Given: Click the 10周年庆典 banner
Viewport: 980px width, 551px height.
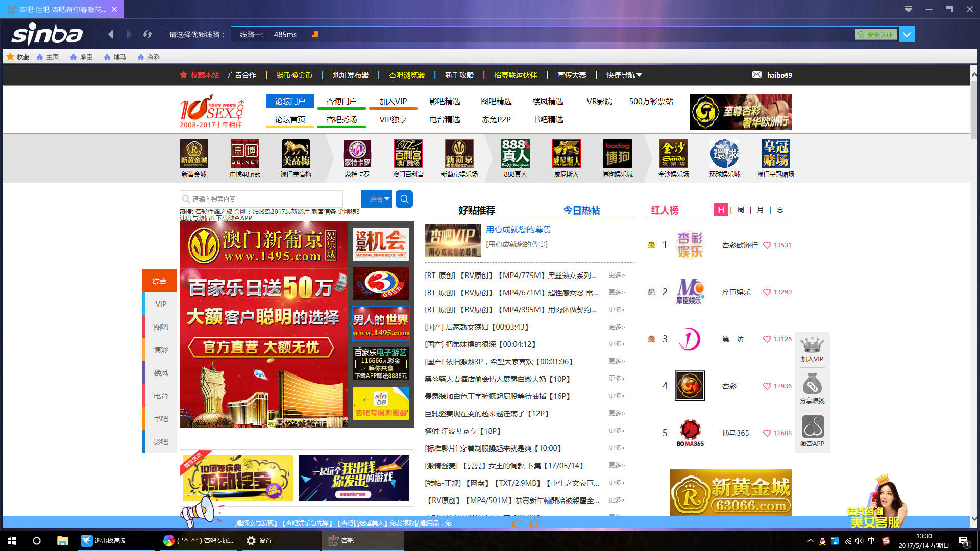Looking at the screenshot, I should point(238,478).
